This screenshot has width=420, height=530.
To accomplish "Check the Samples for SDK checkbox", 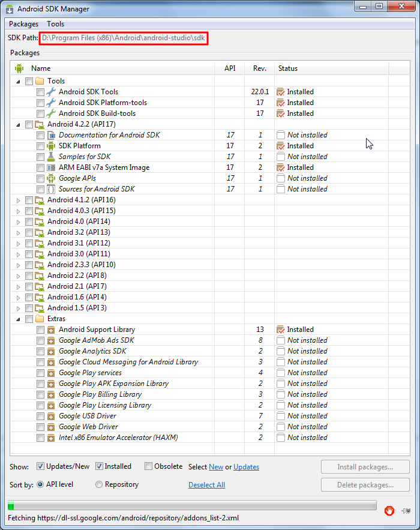I will pos(41,157).
